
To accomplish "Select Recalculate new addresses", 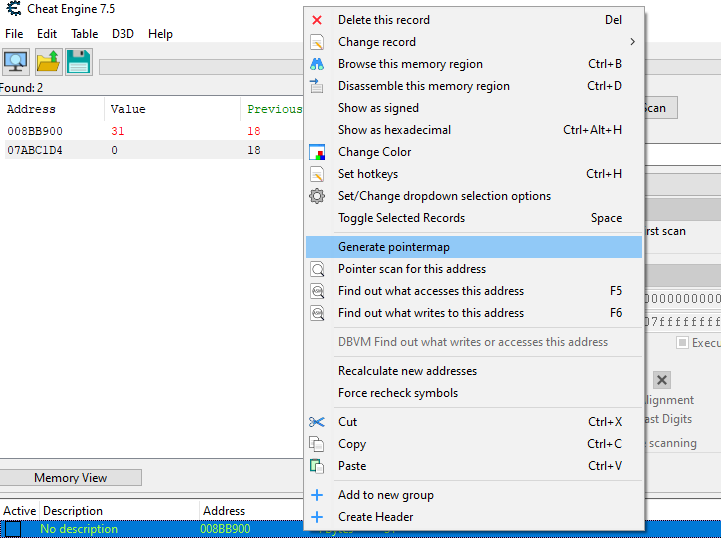I will click(474, 371).
